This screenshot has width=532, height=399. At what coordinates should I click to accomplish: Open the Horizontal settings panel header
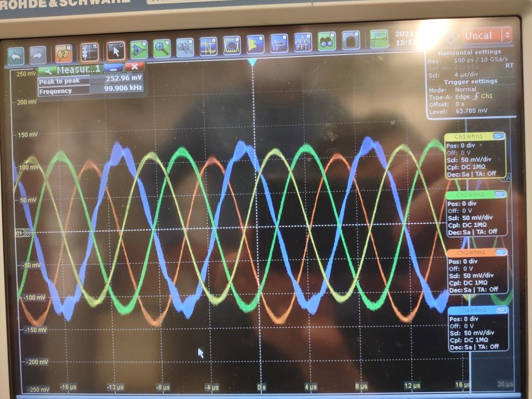[469, 52]
